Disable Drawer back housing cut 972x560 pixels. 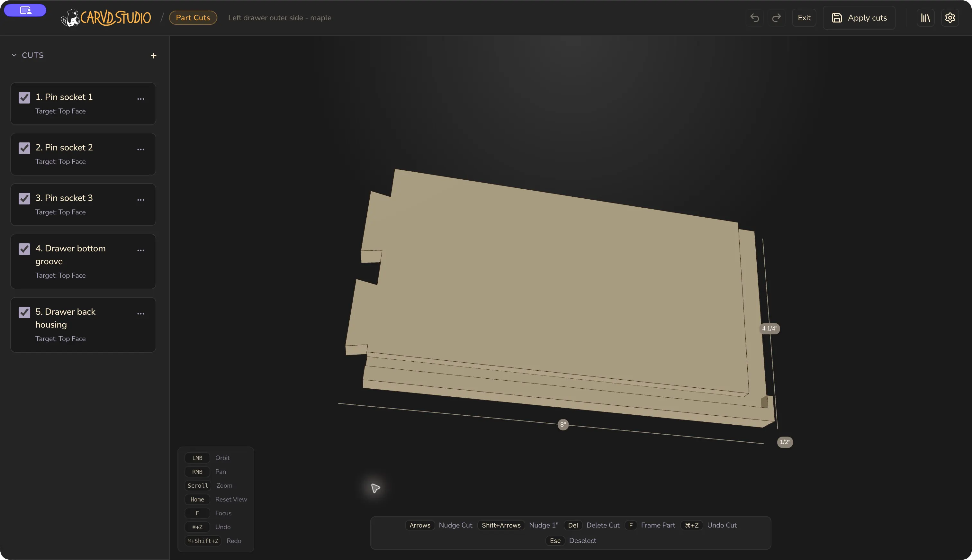(x=24, y=312)
